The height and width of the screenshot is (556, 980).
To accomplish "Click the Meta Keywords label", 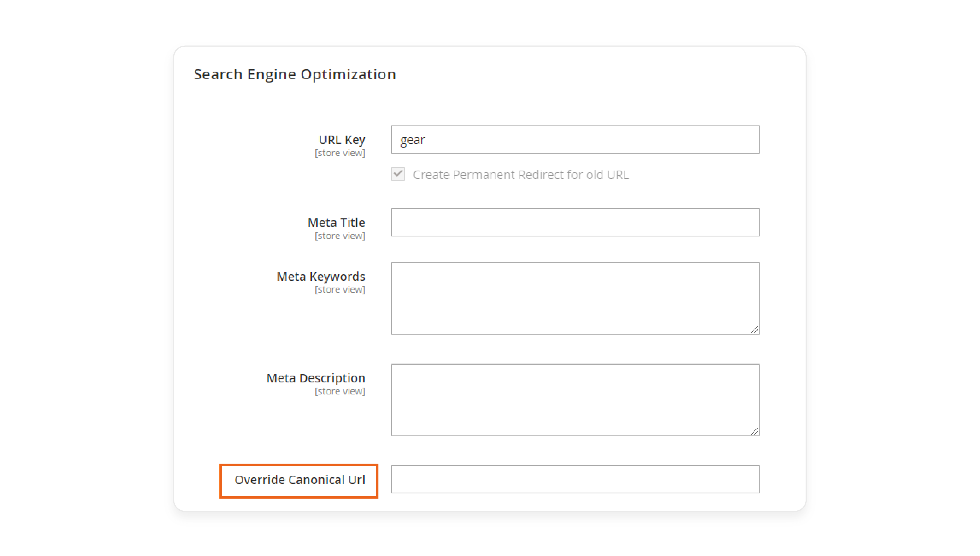I will point(321,276).
